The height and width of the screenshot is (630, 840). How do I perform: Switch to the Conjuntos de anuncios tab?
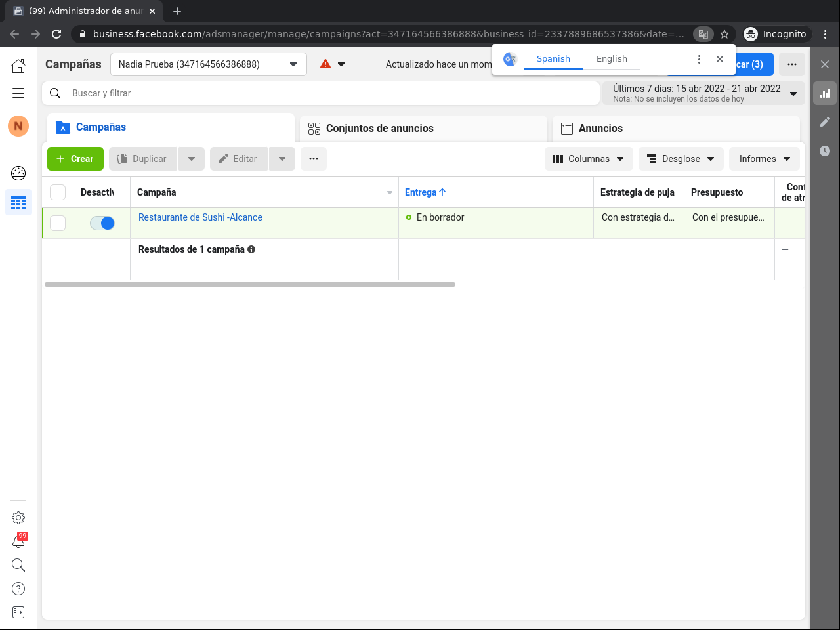[x=423, y=129]
